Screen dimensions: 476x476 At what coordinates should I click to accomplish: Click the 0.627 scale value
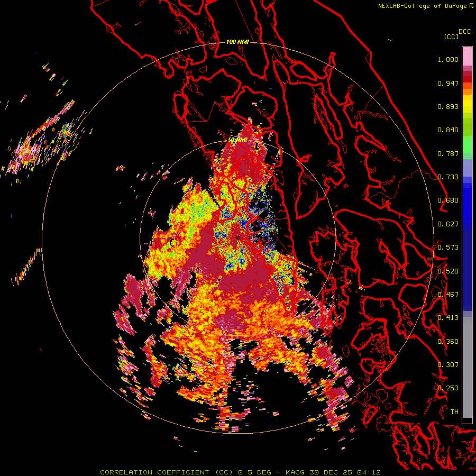(448, 224)
